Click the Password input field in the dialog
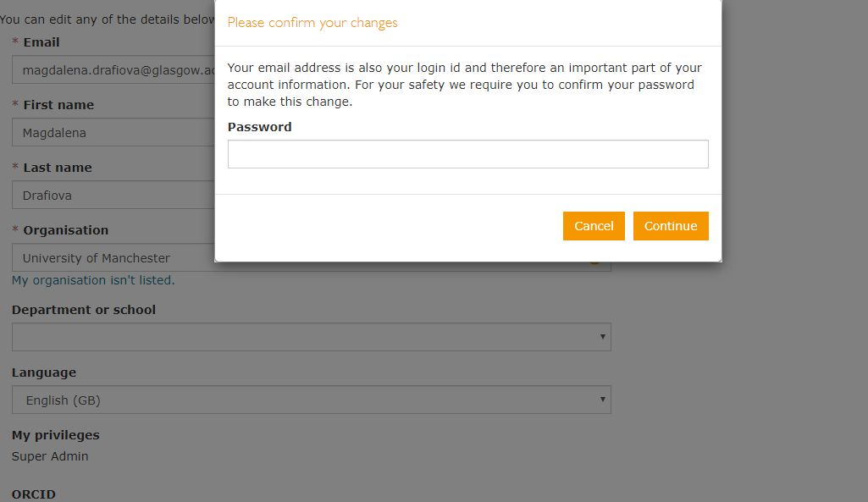This screenshot has height=502, width=868. coord(467,154)
